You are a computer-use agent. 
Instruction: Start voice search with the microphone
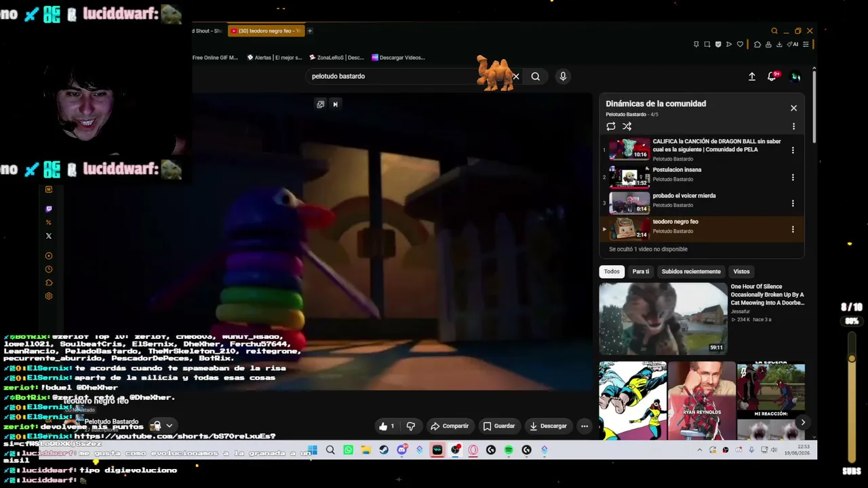563,77
